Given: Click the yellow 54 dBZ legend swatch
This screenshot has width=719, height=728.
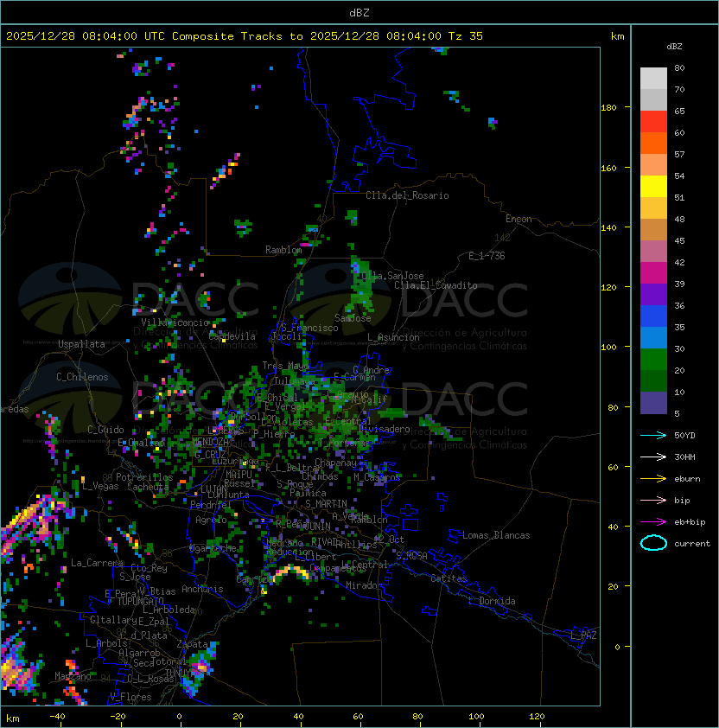Looking at the screenshot, I should tap(653, 186).
